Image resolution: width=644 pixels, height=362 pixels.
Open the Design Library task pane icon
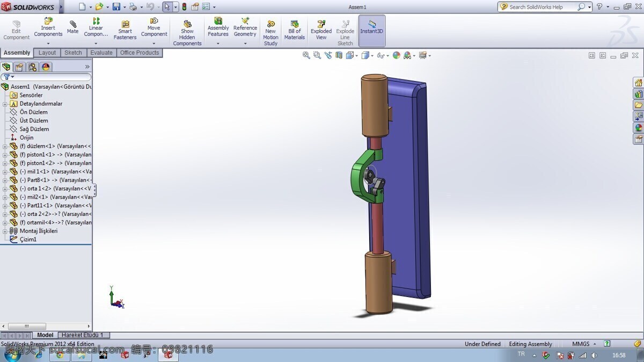click(638, 94)
